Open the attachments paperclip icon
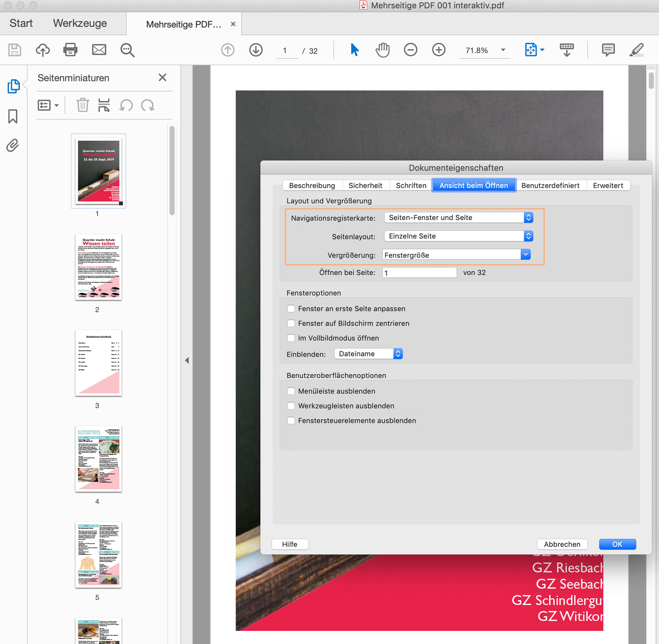This screenshot has height=644, width=659. point(12,145)
